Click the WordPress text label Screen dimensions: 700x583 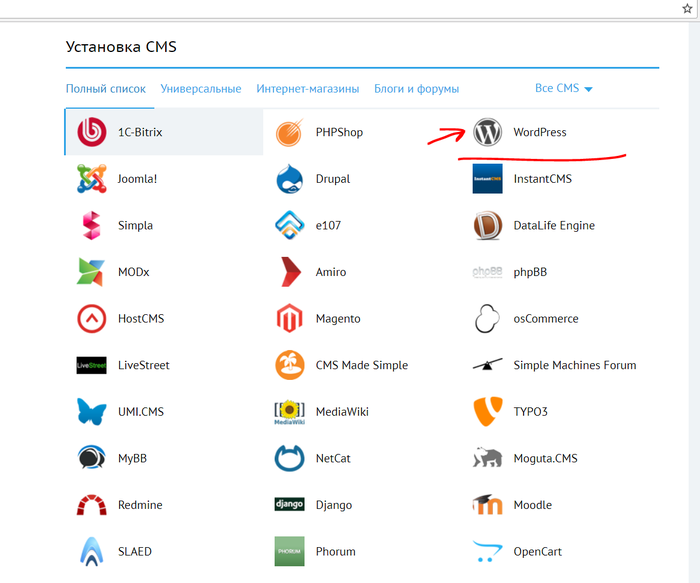pos(540,132)
